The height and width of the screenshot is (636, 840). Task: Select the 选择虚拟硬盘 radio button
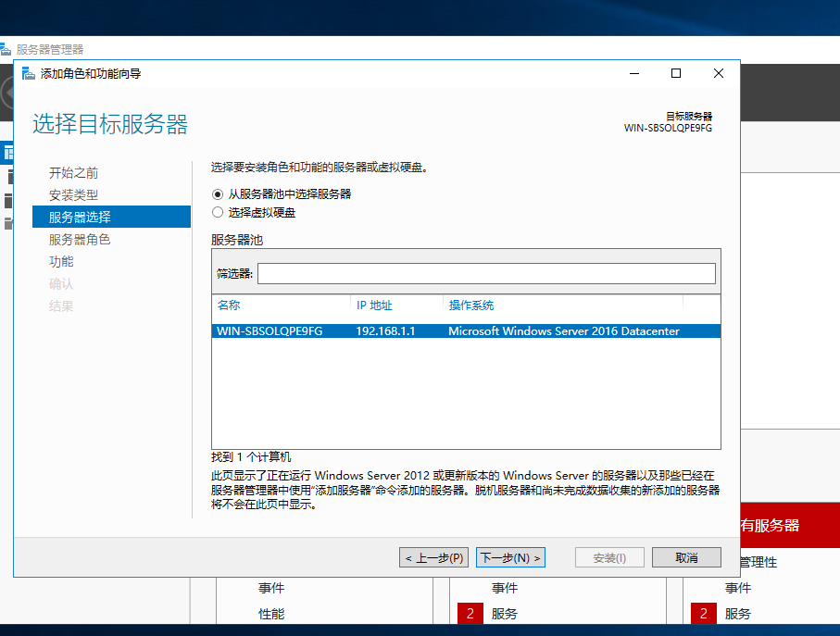coord(217,212)
